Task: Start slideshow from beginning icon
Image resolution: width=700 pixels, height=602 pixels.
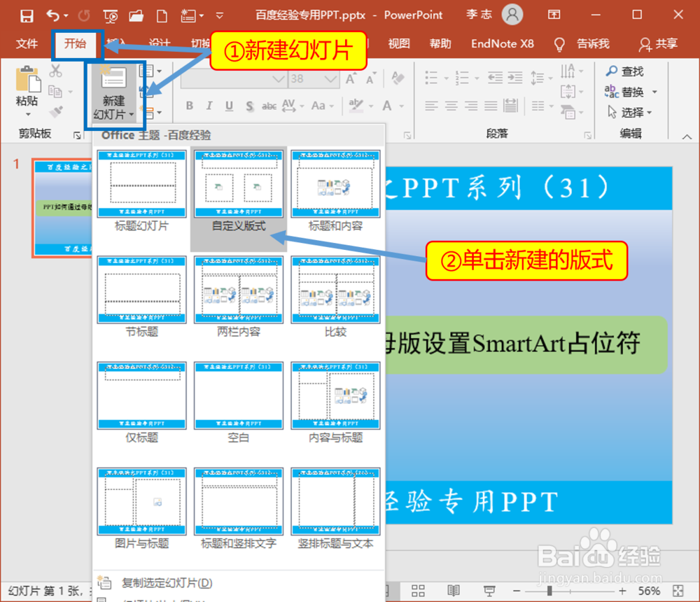Action: (x=111, y=16)
